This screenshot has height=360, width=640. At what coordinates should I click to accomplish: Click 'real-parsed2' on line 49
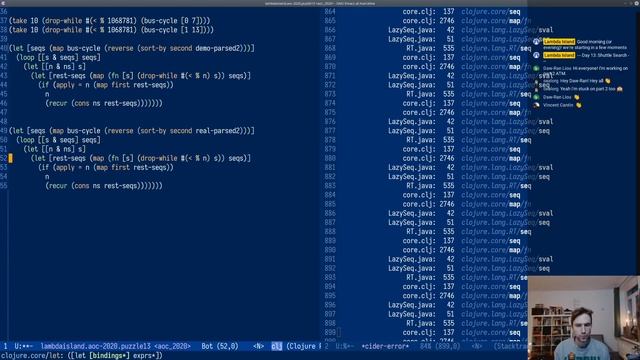click(218, 131)
